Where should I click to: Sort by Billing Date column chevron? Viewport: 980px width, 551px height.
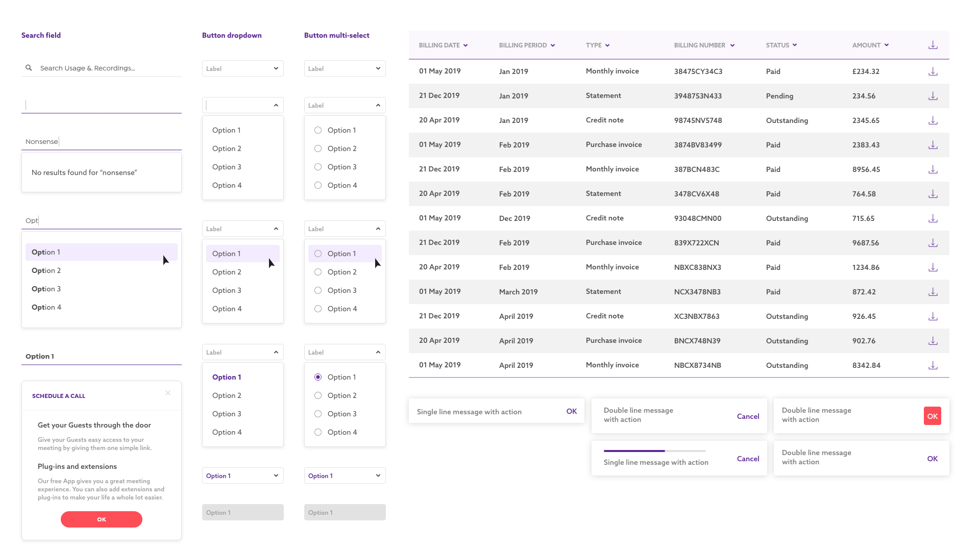[x=465, y=45]
